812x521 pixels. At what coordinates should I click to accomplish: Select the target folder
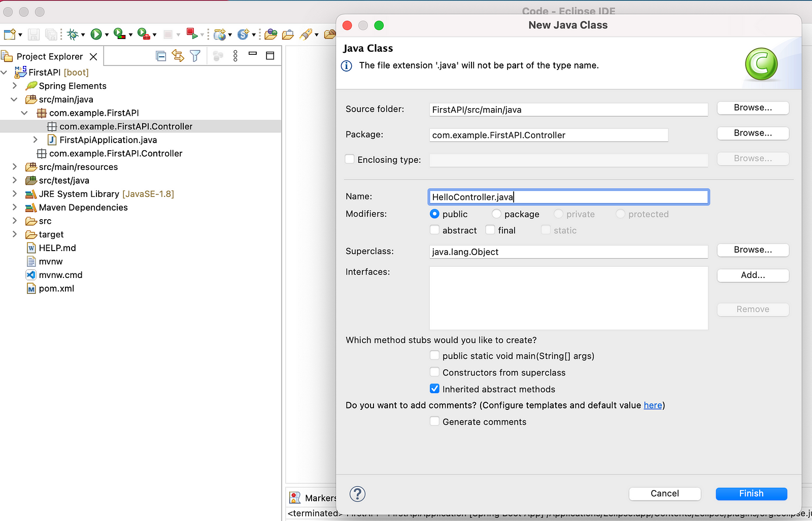(51, 234)
